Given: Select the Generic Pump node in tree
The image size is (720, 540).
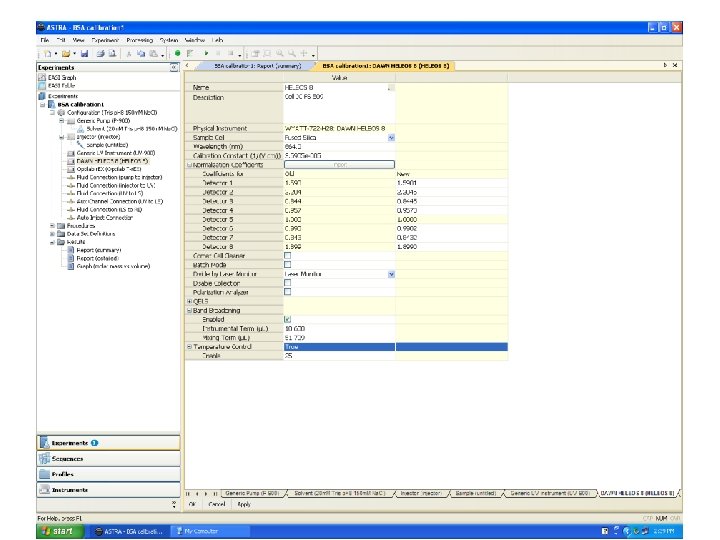Looking at the screenshot, I should 100,120.
